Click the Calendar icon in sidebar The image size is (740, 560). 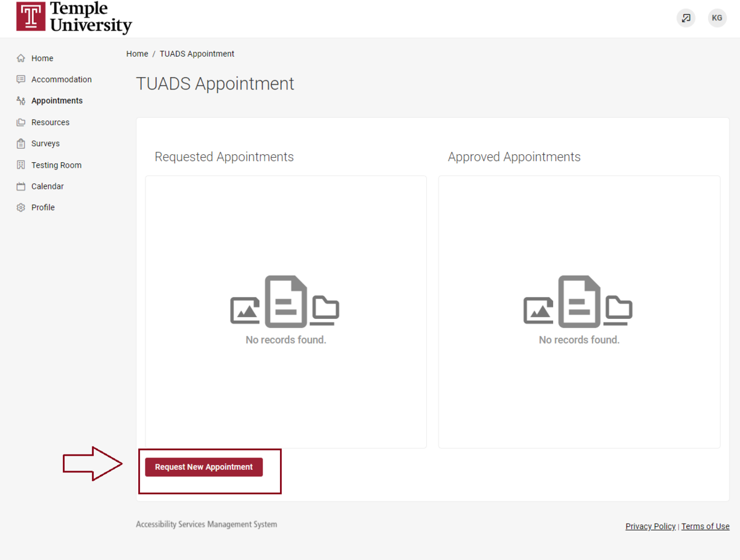pyautogui.click(x=21, y=186)
